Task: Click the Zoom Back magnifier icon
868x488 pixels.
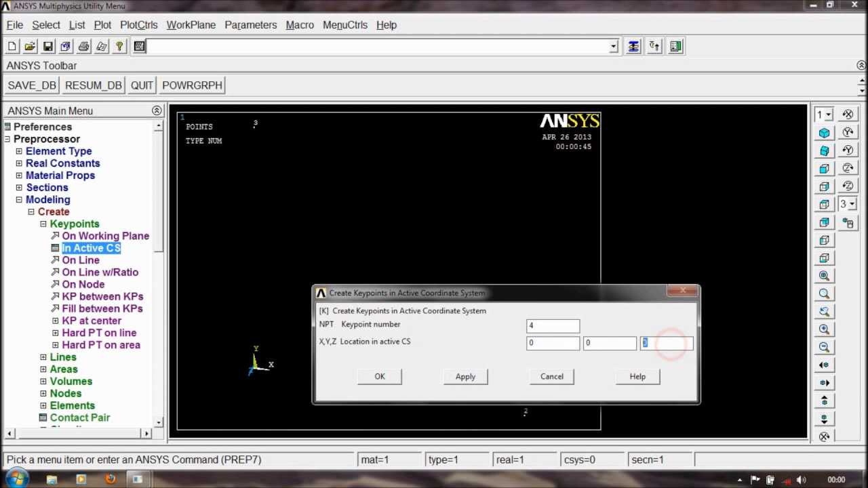Action: [x=825, y=312]
